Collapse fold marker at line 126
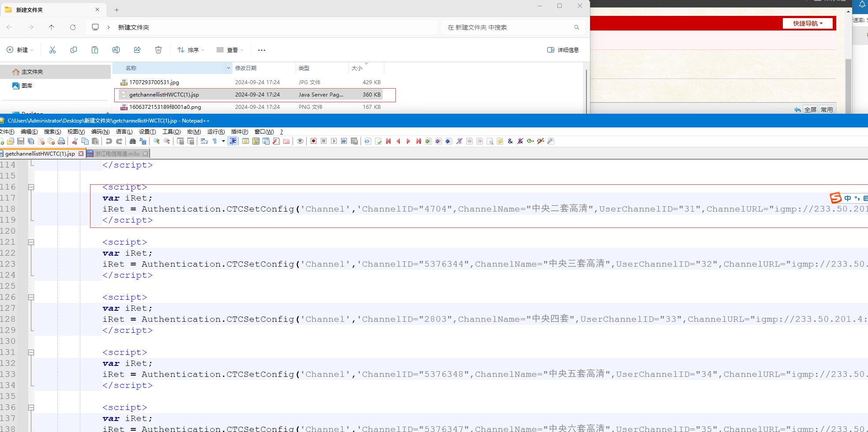868x432 pixels. (31, 297)
